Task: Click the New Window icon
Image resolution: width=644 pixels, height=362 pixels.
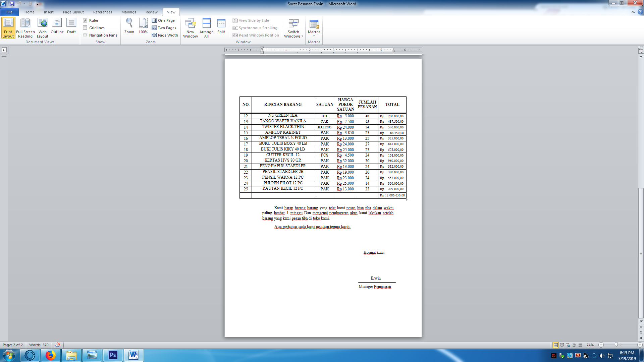Action: (x=190, y=23)
